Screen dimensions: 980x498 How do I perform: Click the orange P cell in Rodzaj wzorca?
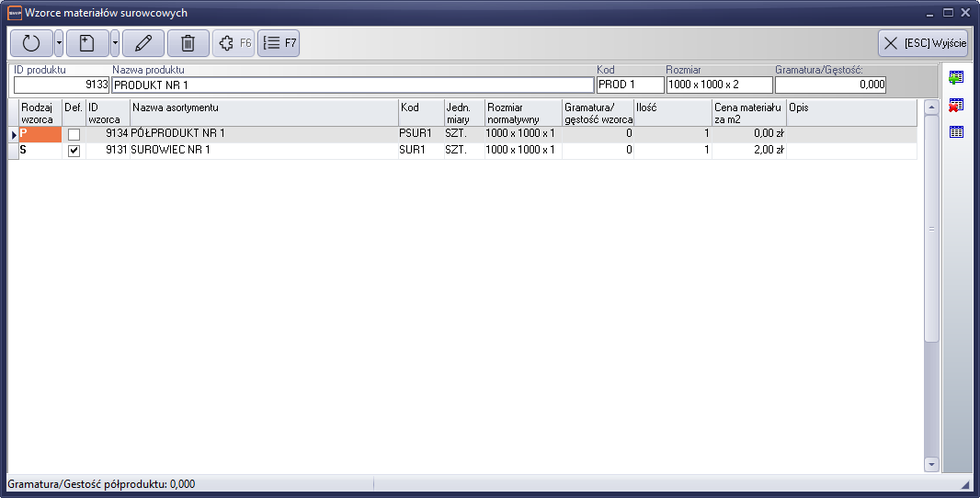[x=40, y=134]
